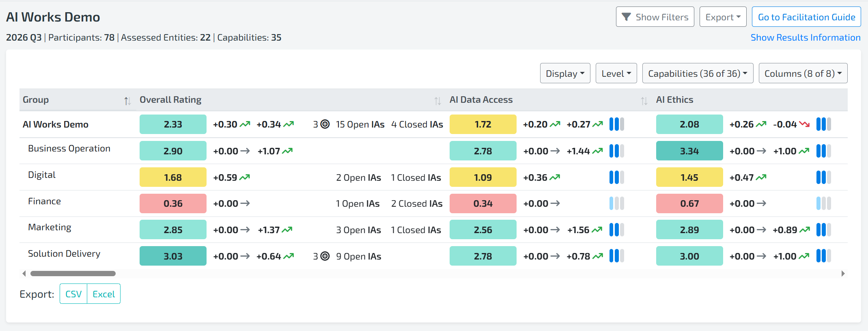The width and height of the screenshot is (868, 331).
Task: Export table as CSV
Action: point(73,294)
